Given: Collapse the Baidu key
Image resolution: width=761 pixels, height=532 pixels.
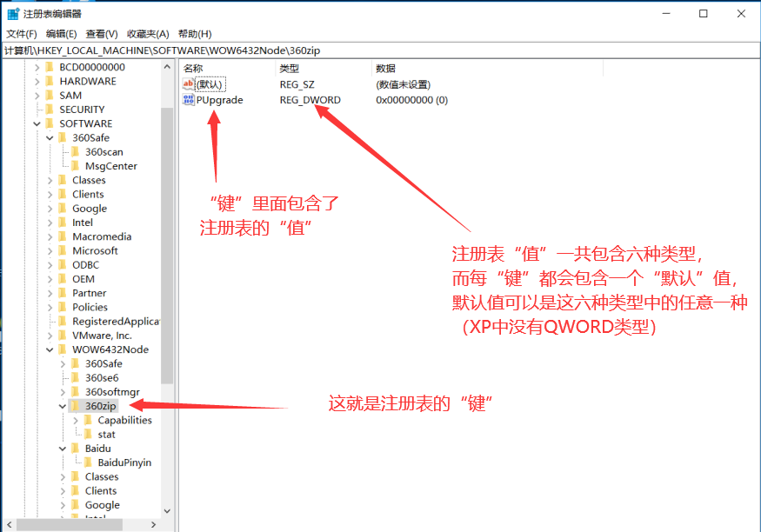Looking at the screenshot, I should 63,449.
